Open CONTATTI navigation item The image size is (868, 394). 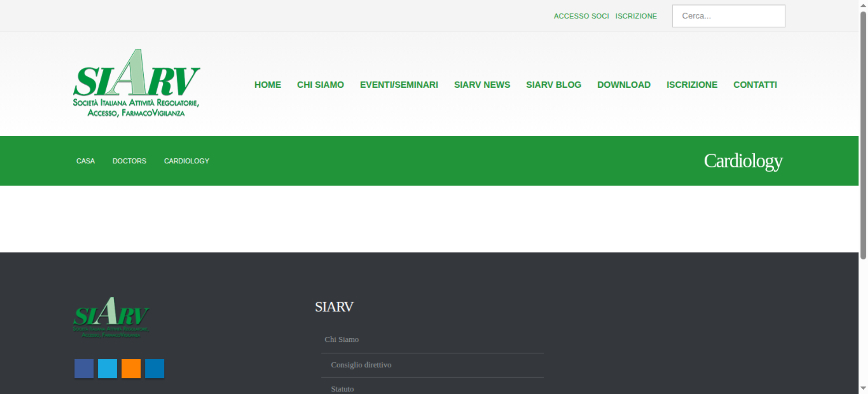[x=755, y=85]
